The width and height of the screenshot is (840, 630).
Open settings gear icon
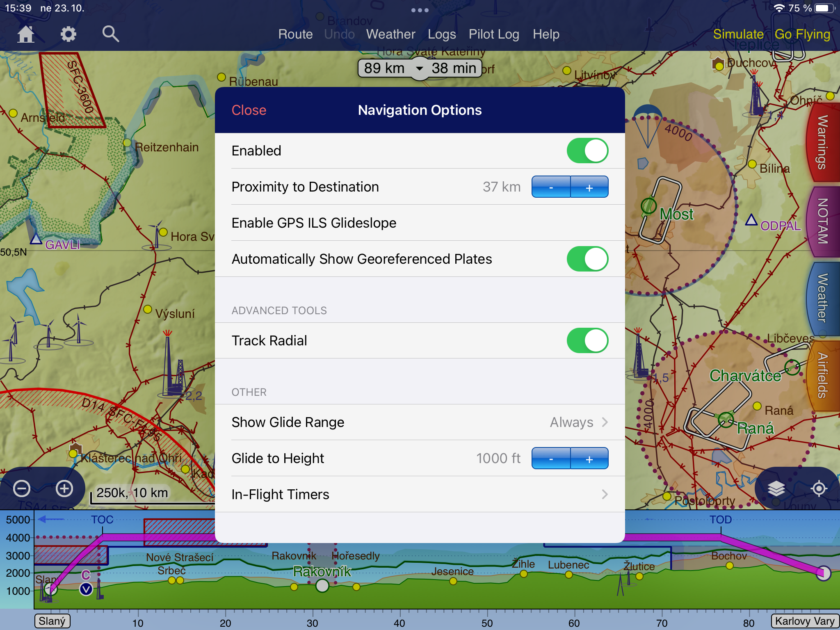(x=68, y=34)
